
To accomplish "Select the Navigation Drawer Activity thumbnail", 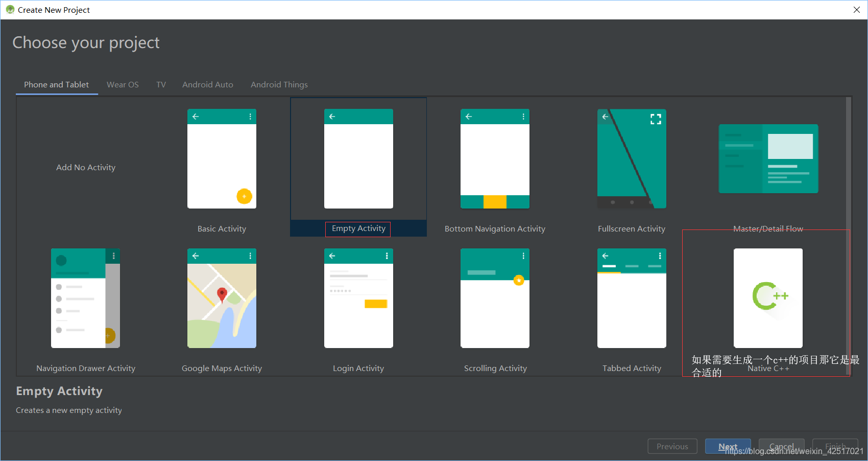I will [x=85, y=298].
